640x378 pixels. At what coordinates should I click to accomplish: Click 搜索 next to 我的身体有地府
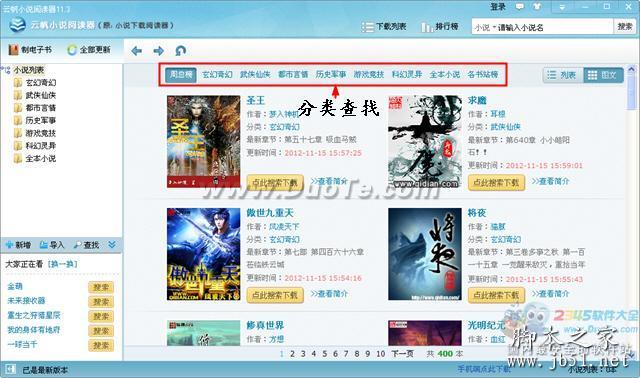[101, 331]
